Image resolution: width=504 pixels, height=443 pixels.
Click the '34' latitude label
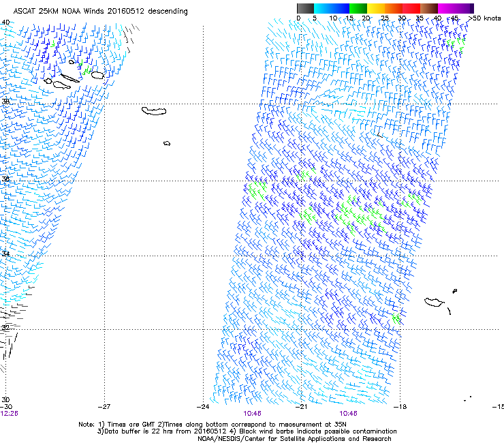click(x=5, y=254)
